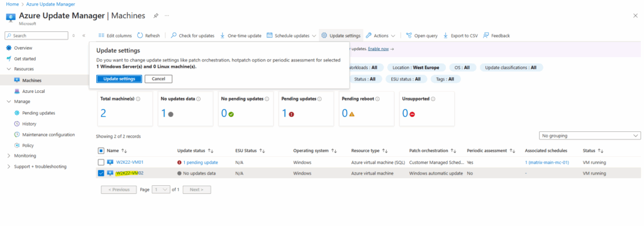
Task: Click the One-time update download icon
Action: point(223,36)
